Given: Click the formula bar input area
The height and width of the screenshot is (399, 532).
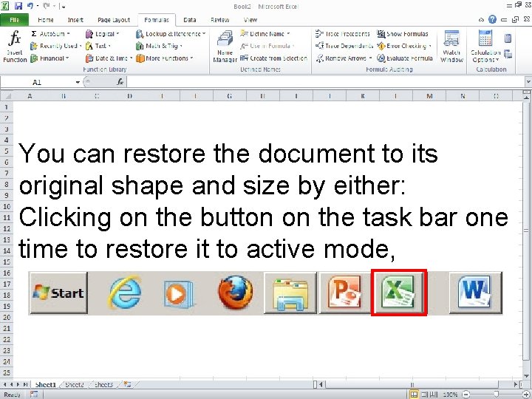Looking at the screenshot, I should (326, 82).
